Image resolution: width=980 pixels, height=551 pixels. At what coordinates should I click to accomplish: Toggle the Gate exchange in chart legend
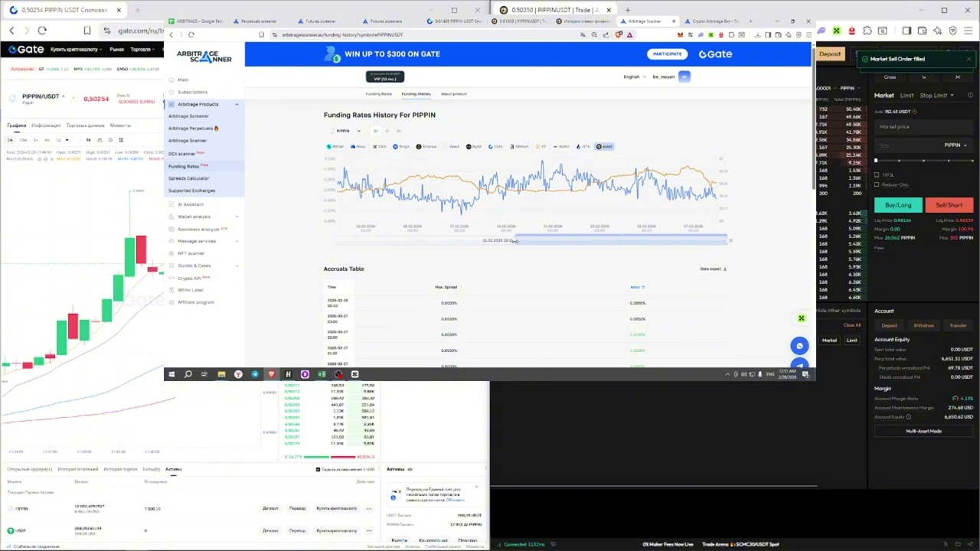(497, 146)
